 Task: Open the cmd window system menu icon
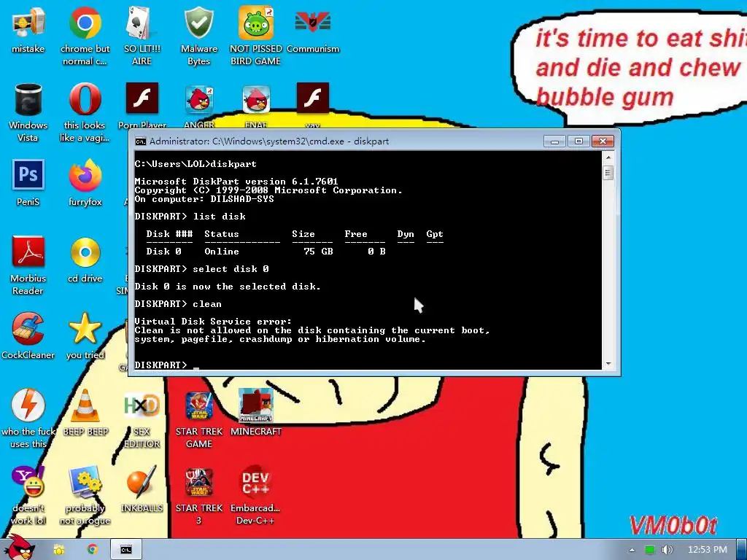141,141
